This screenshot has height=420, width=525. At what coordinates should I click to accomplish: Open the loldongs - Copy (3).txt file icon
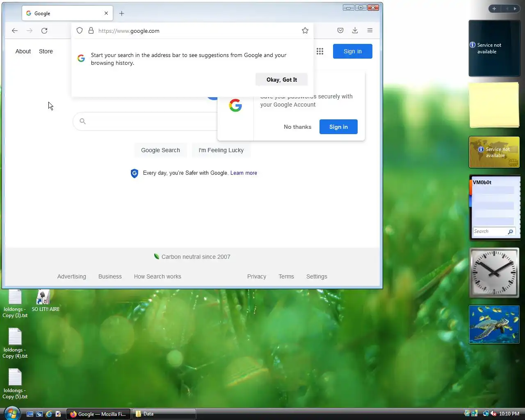pos(15,303)
